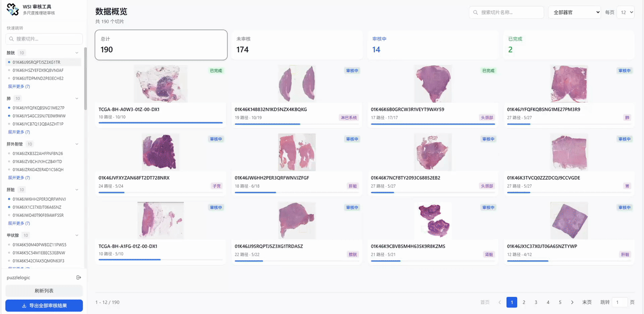Open the 全部器官 organ dropdown
This screenshot has width=644, height=314.
coord(574,12)
